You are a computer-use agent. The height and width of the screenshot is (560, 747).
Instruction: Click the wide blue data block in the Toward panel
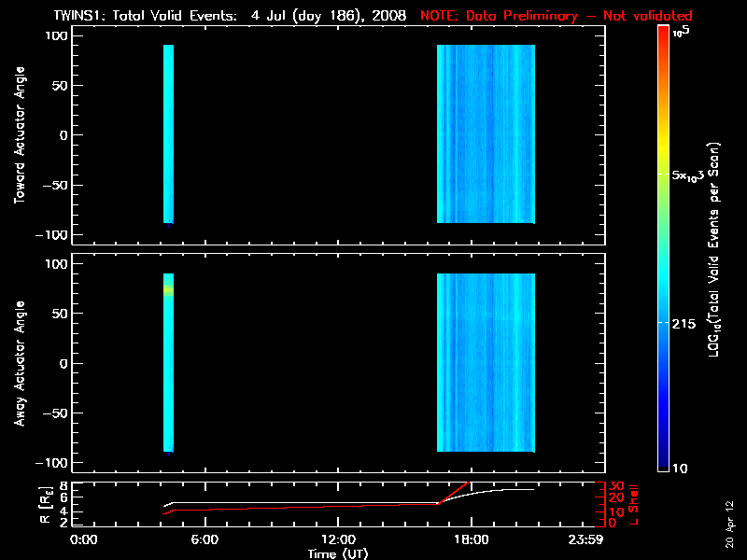click(x=486, y=133)
